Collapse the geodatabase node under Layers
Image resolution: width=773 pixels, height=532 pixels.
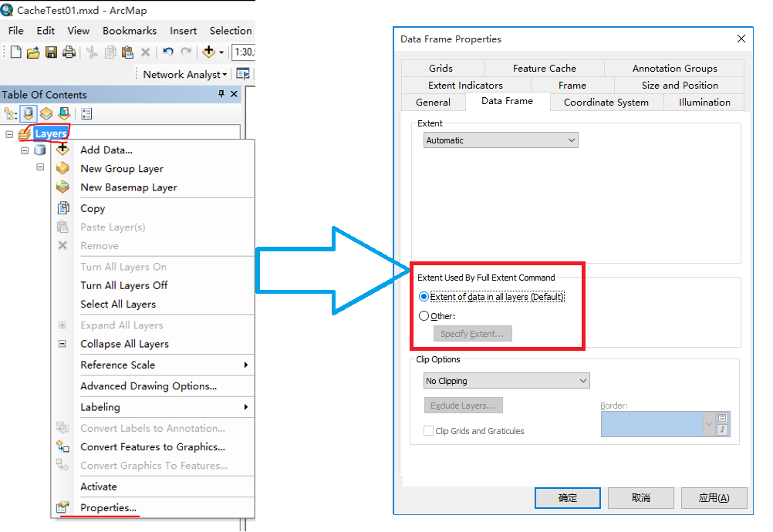coord(25,150)
